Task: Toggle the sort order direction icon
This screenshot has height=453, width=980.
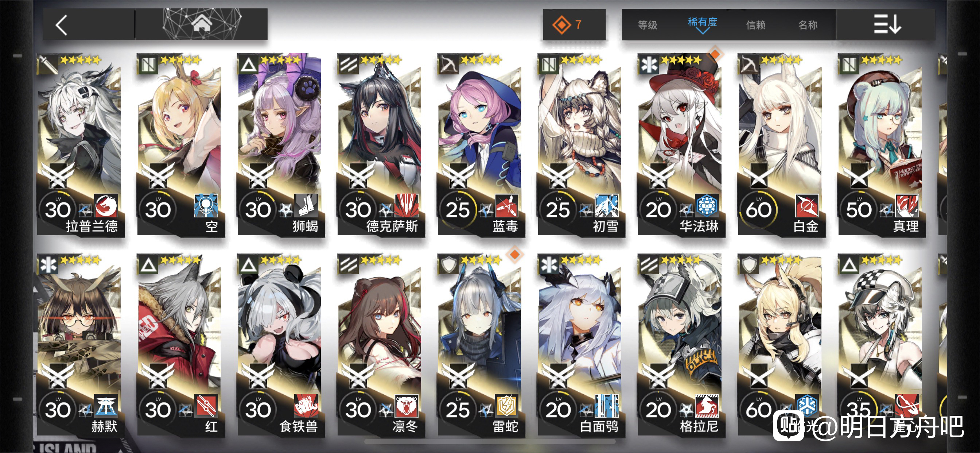Action: tap(887, 24)
